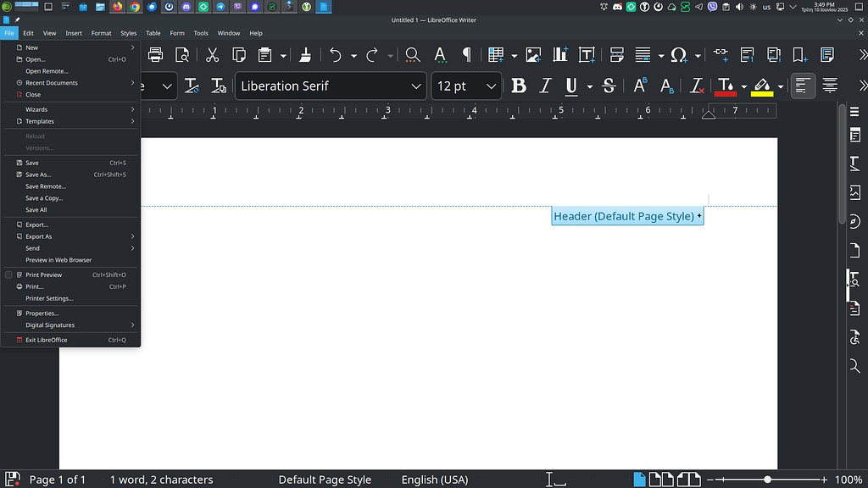This screenshot has height=488, width=868.
Task: Click the Insert Image icon
Action: tap(533, 54)
